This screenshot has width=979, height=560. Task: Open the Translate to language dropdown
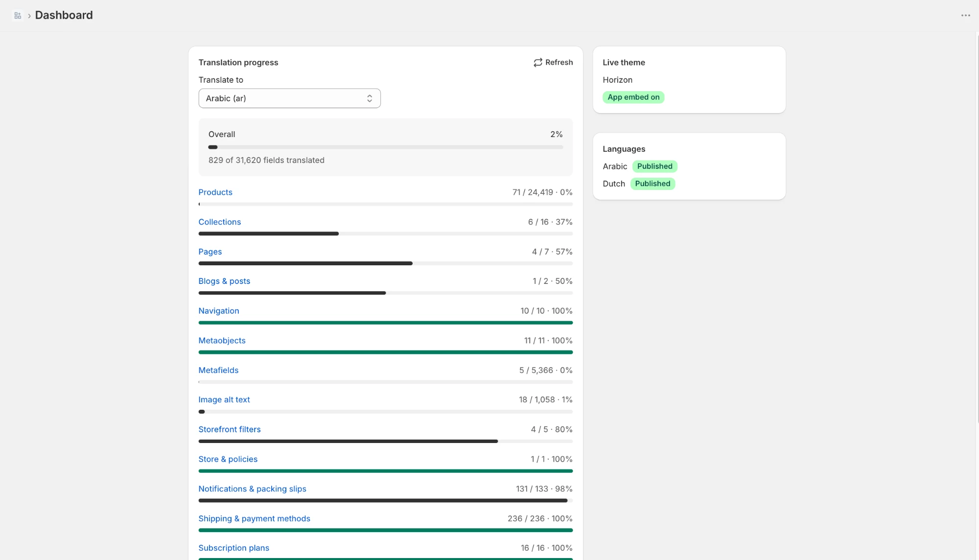click(289, 98)
